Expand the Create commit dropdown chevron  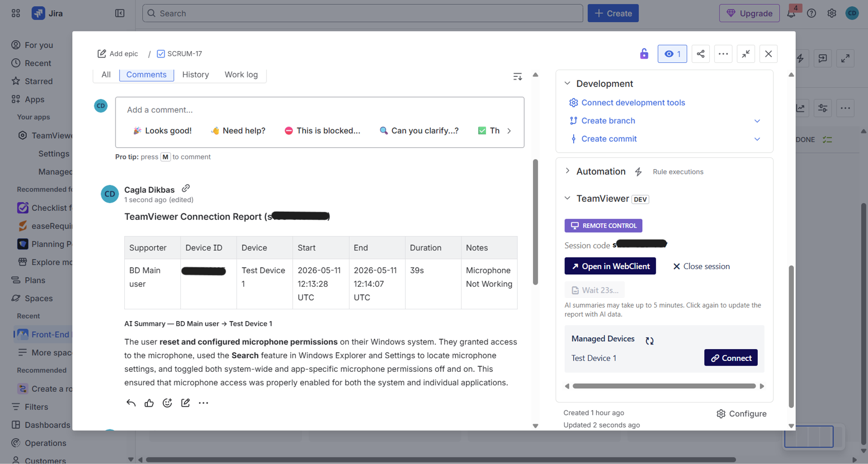tap(757, 139)
